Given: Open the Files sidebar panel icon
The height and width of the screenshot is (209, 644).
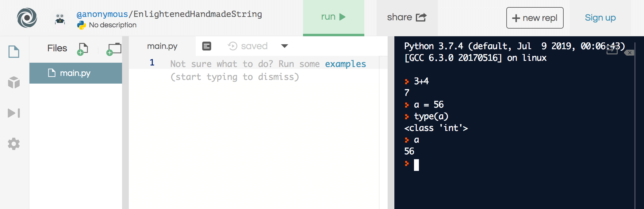Looking at the screenshot, I should [14, 52].
